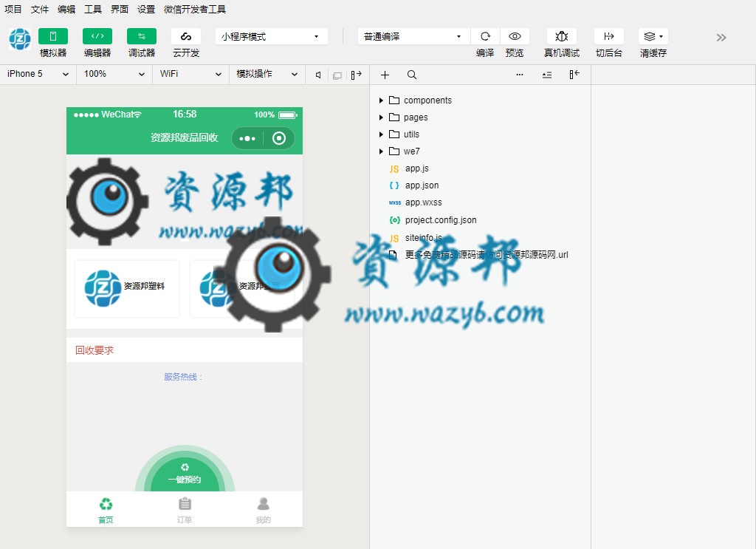
Task: Open the app.json file
Action: coord(422,185)
